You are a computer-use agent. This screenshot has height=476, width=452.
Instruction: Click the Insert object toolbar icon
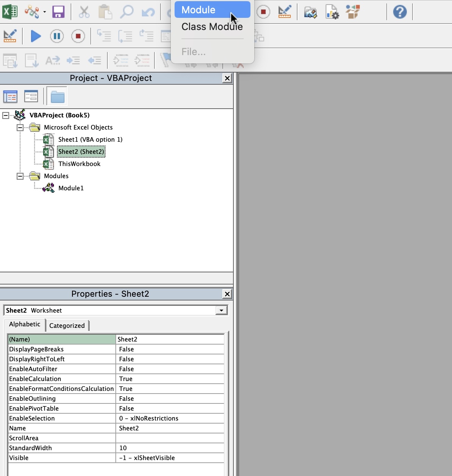click(32, 11)
